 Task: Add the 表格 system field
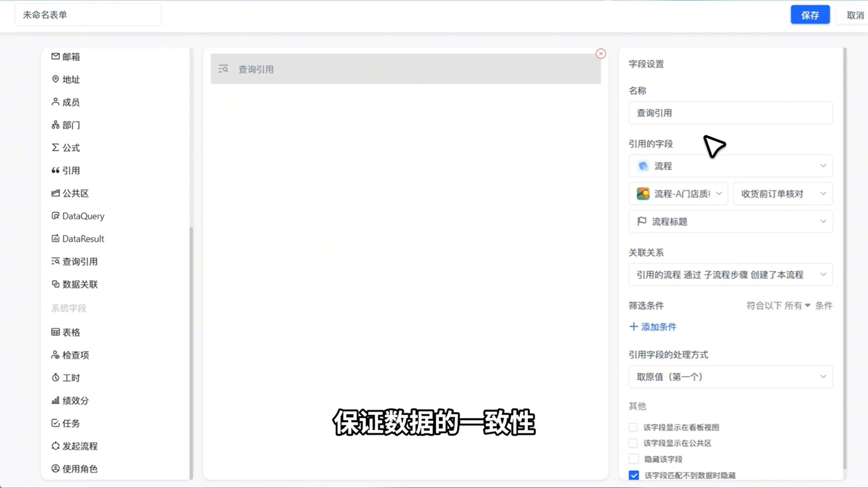tap(71, 332)
